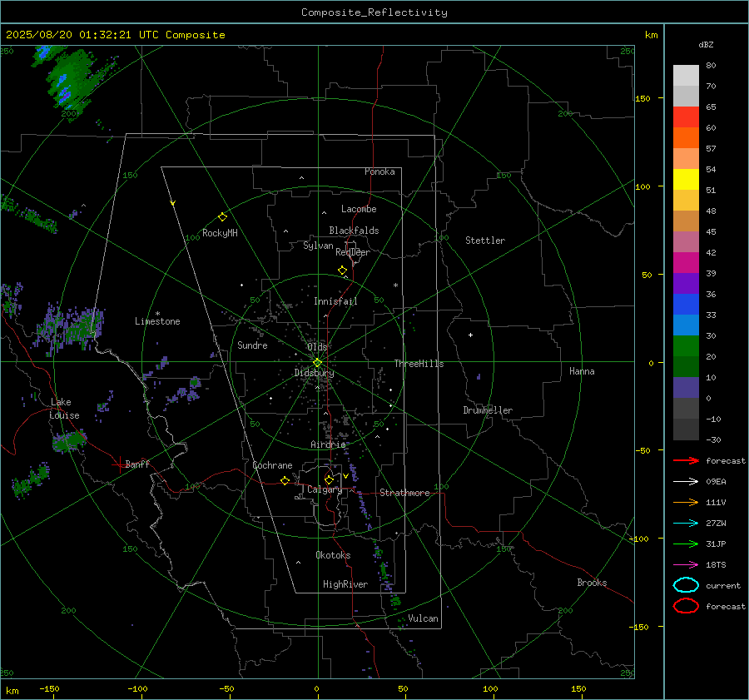Screen dimensions: 749x700
Task: Select the Drumheller label
Action: (488, 410)
